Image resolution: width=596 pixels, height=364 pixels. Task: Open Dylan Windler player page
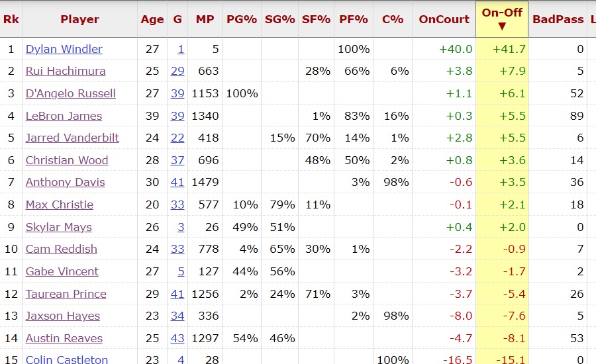pyautogui.click(x=64, y=49)
